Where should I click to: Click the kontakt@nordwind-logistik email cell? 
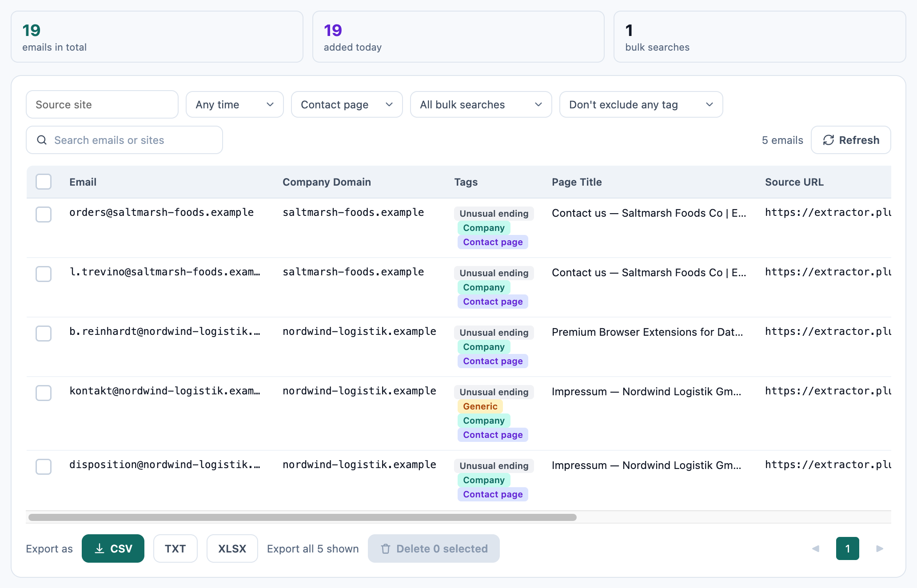coord(165,391)
